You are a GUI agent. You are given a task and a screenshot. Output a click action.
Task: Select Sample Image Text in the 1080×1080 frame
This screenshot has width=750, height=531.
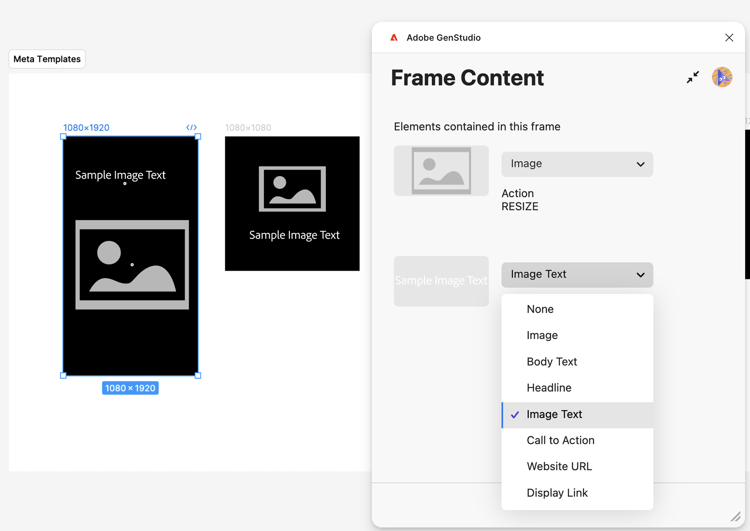294,235
